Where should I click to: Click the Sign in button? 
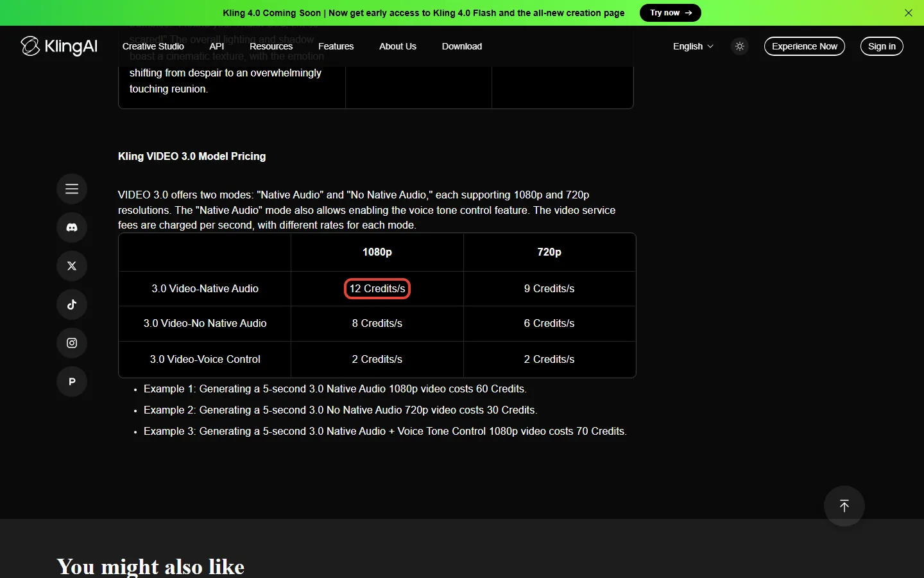point(882,46)
